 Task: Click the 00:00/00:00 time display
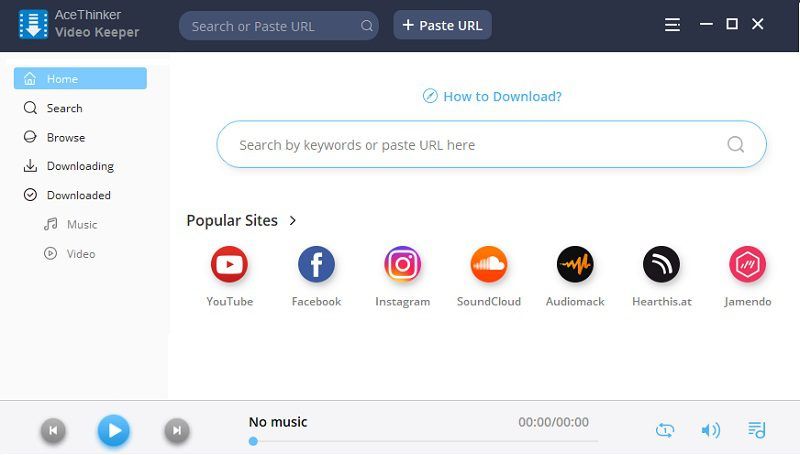click(554, 422)
